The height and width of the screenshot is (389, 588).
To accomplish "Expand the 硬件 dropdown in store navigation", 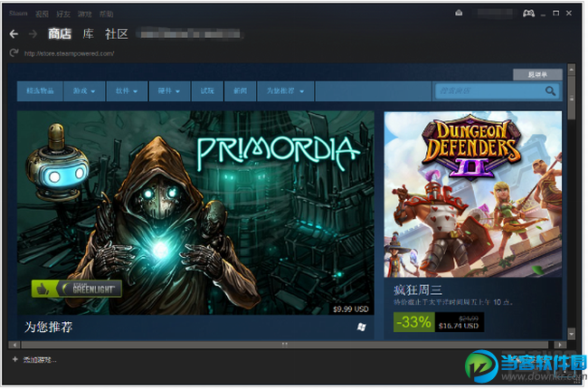I will [169, 91].
